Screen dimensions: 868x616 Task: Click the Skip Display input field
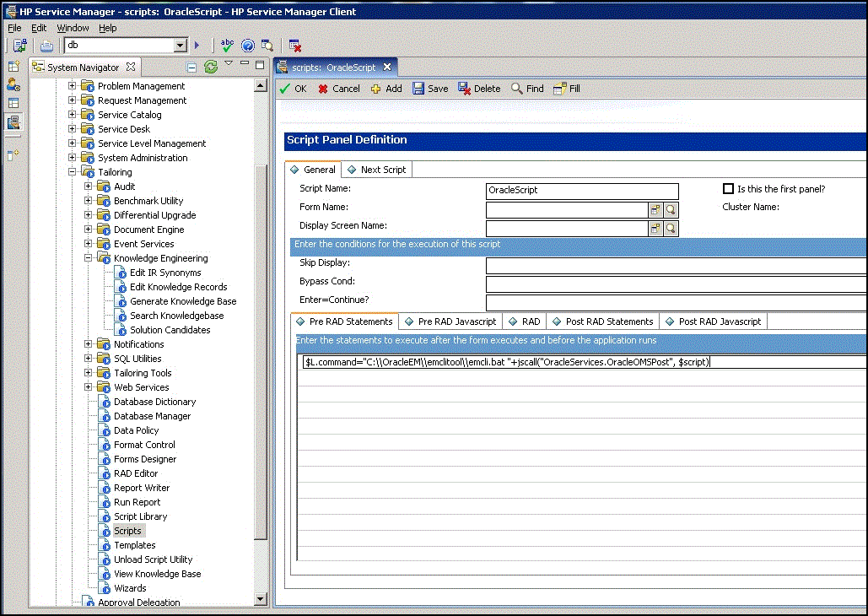pyautogui.click(x=677, y=266)
